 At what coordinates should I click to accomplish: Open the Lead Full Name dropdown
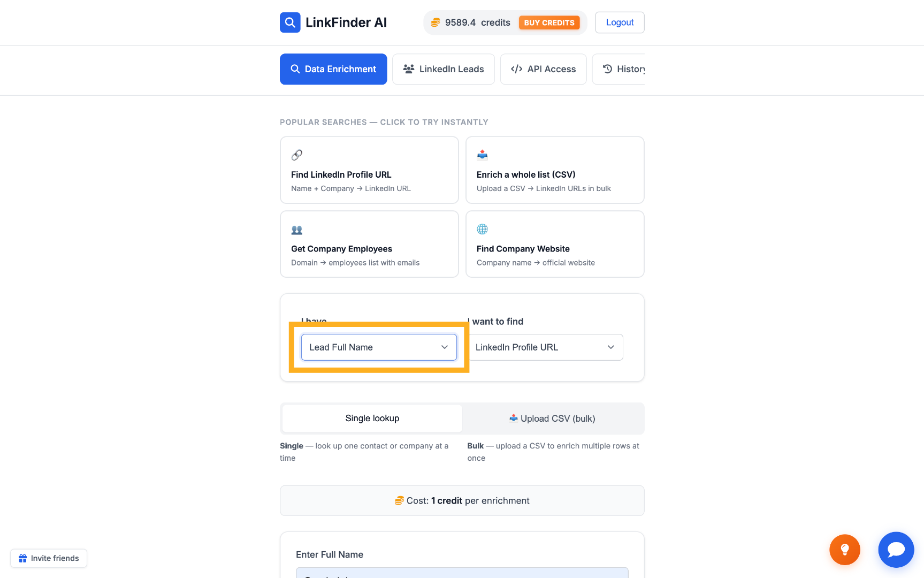coord(379,347)
